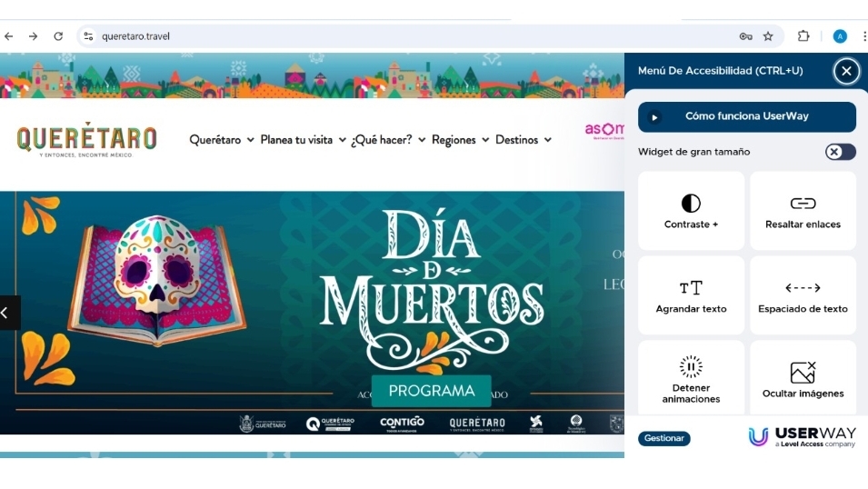Open the Regiones menu item
This screenshot has height=489, width=868.
point(460,140)
